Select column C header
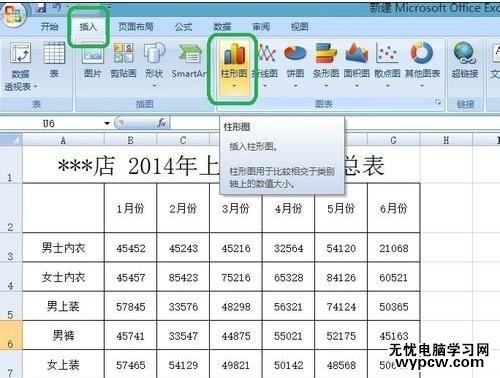The height and width of the screenshot is (378, 500). (x=183, y=140)
